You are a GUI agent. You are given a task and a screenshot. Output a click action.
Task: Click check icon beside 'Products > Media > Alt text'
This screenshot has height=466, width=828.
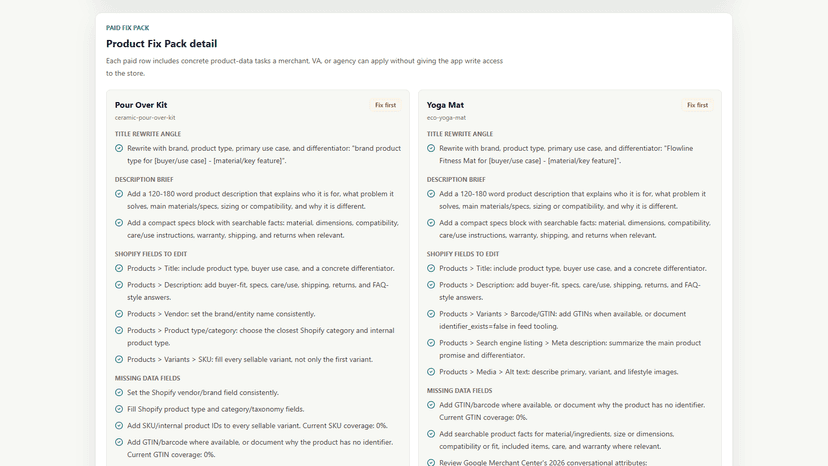(x=431, y=372)
